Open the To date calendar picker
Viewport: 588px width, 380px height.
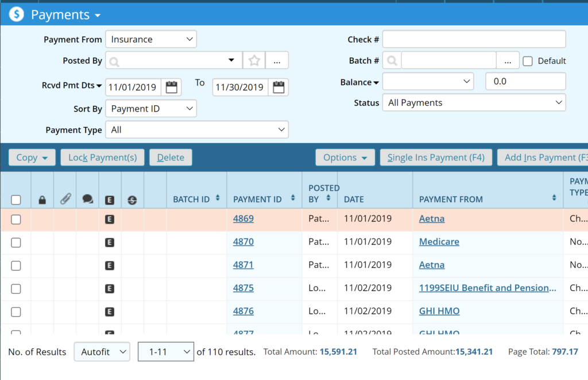coord(278,87)
